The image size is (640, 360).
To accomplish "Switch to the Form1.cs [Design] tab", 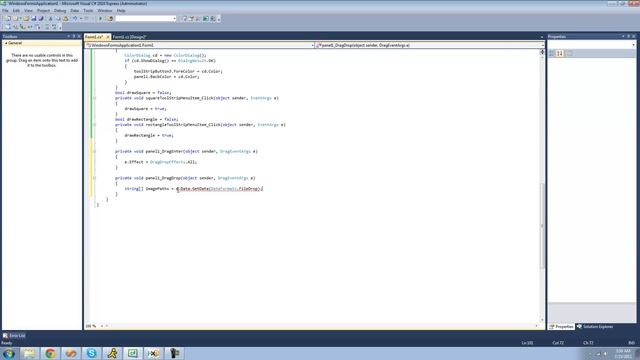I will pos(129,37).
